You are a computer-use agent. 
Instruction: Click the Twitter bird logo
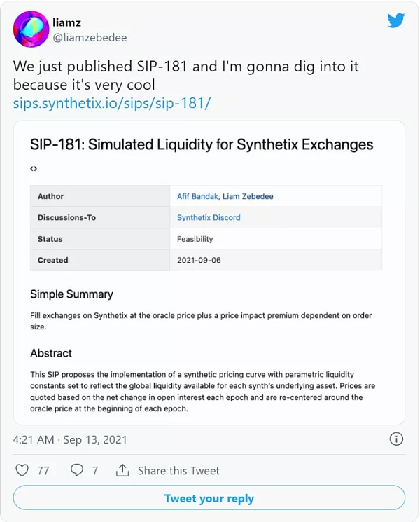point(396,20)
